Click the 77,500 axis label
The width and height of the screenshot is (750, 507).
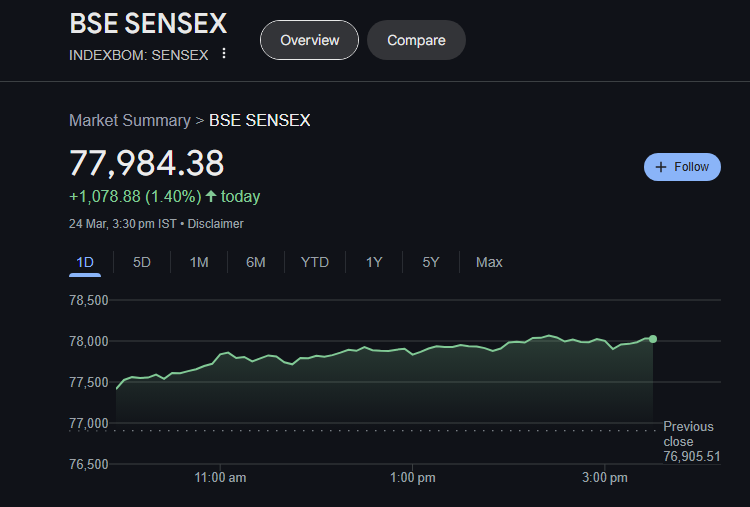click(89, 383)
